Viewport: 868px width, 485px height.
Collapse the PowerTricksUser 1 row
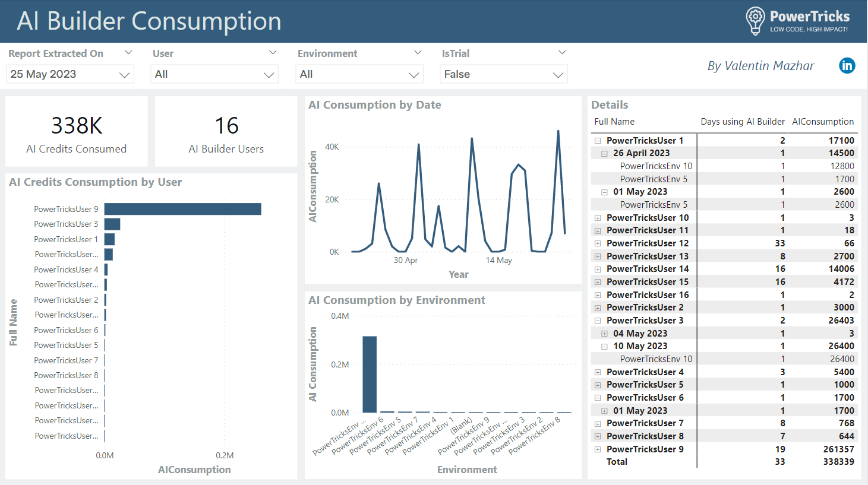pyautogui.click(x=598, y=141)
